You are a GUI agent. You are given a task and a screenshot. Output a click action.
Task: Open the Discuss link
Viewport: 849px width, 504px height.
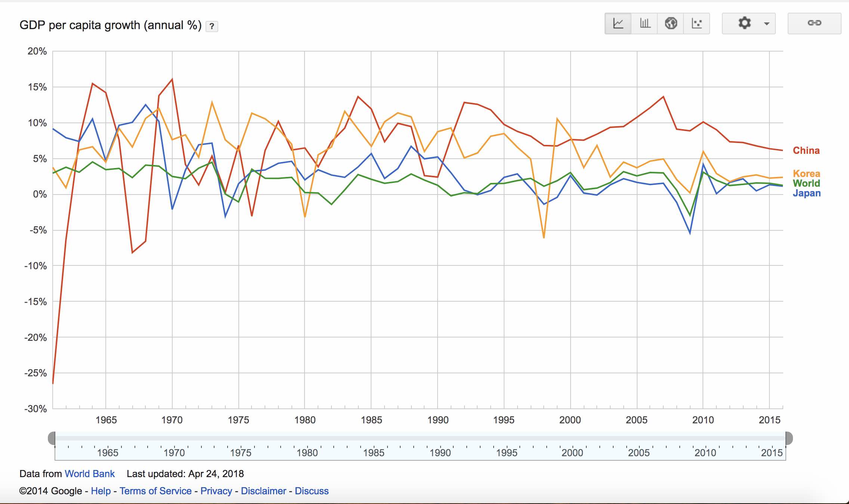(x=312, y=491)
